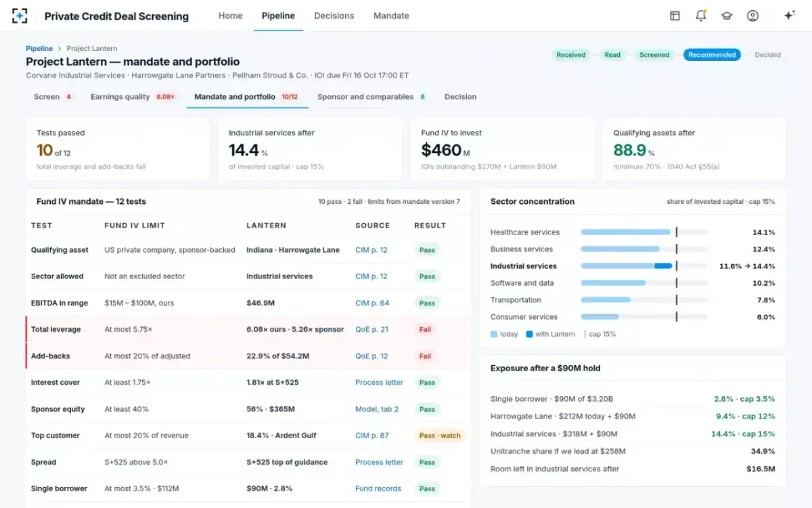Click the '$16.5M' value
The height and width of the screenshot is (508, 812).
pos(761,469)
